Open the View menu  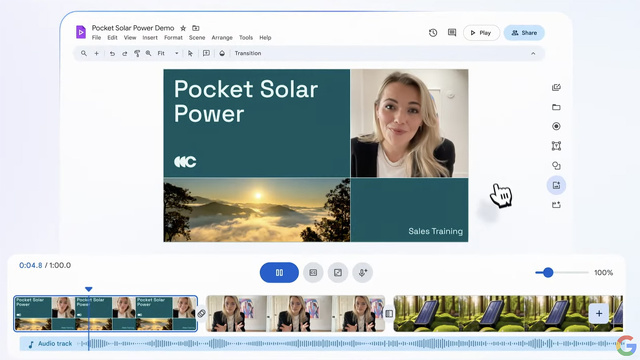130,38
